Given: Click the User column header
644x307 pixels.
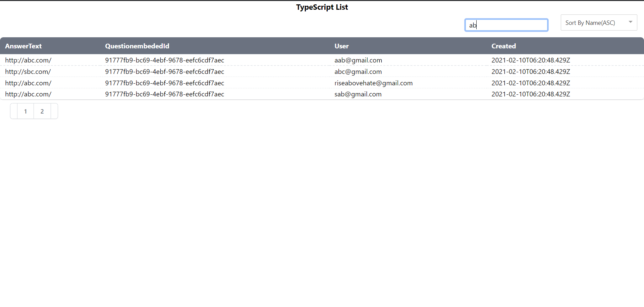Looking at the screenshot, I should tap(341, 46).
